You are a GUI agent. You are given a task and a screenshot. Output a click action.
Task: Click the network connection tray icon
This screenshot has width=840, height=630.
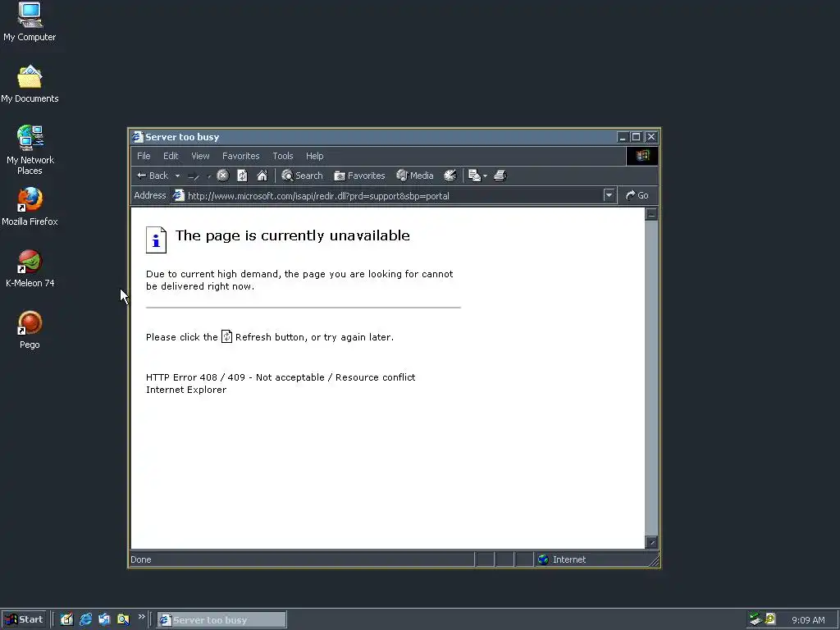coord(756,619)
